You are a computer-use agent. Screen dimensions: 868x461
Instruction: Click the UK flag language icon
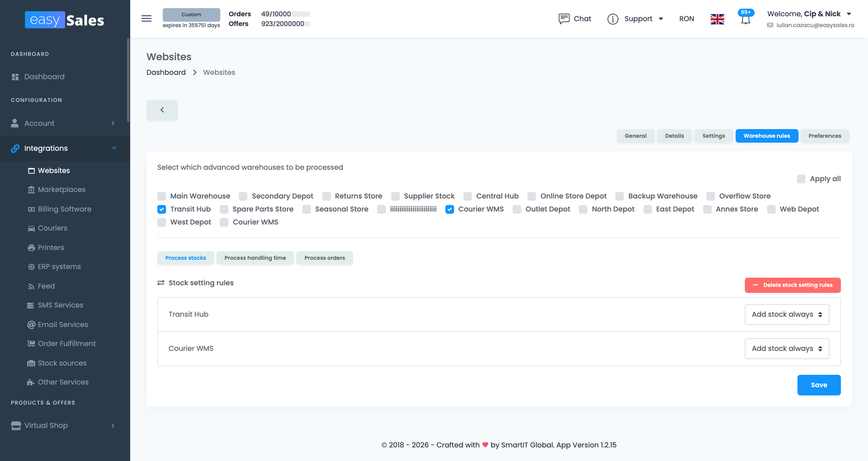click(717, 19)
